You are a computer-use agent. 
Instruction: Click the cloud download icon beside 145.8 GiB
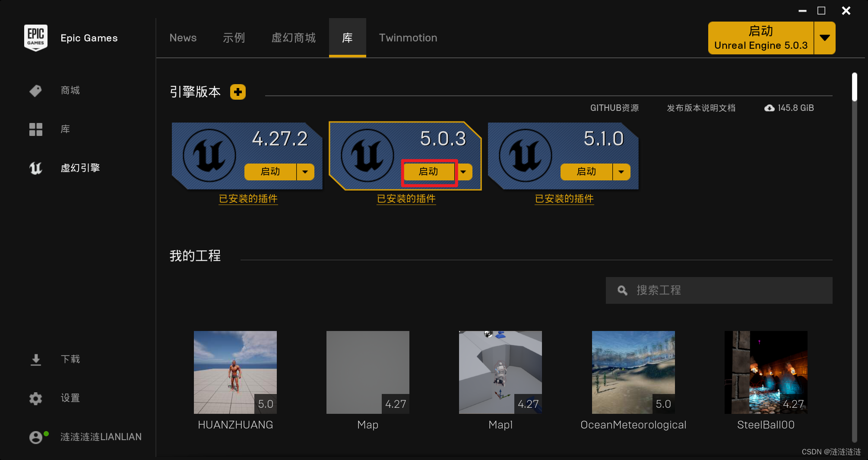[770, 108]
